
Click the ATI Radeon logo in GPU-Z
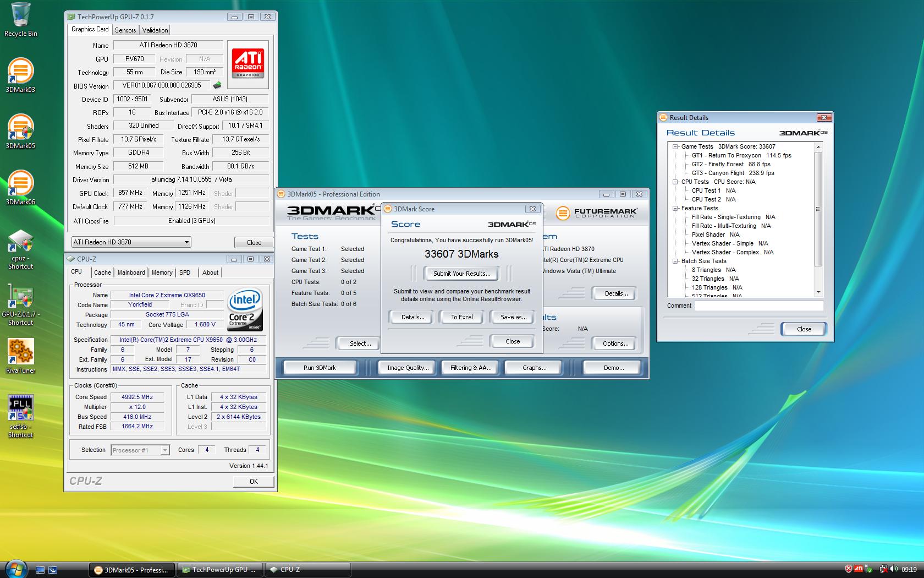[248, 64]
